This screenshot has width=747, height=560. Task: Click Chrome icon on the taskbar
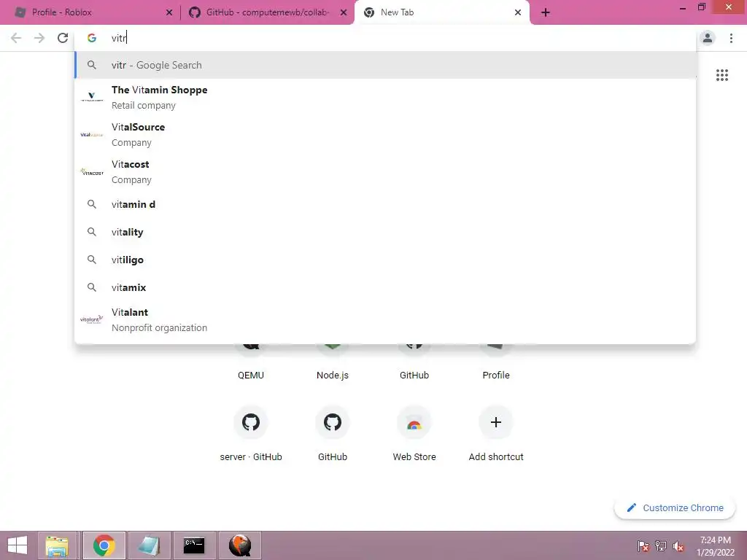104,545
